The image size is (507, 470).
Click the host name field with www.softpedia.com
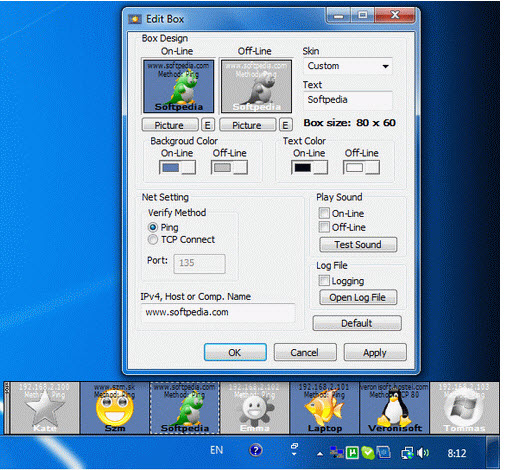218,312
